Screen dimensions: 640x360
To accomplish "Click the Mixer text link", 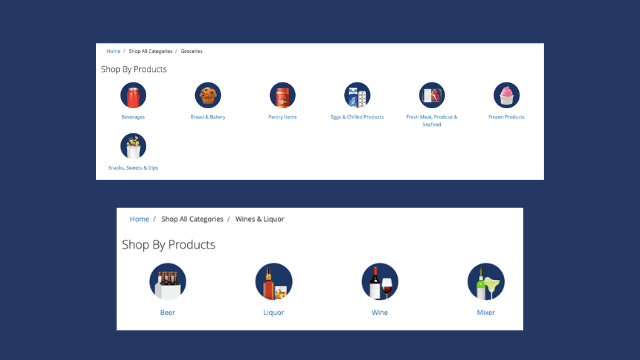I will (486, 313).
